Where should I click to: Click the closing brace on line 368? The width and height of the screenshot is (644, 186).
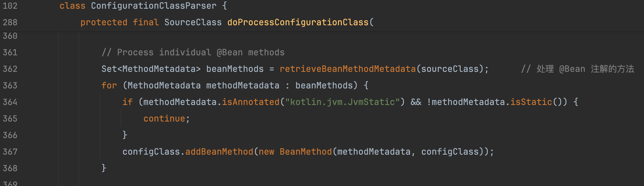[104, 168]
